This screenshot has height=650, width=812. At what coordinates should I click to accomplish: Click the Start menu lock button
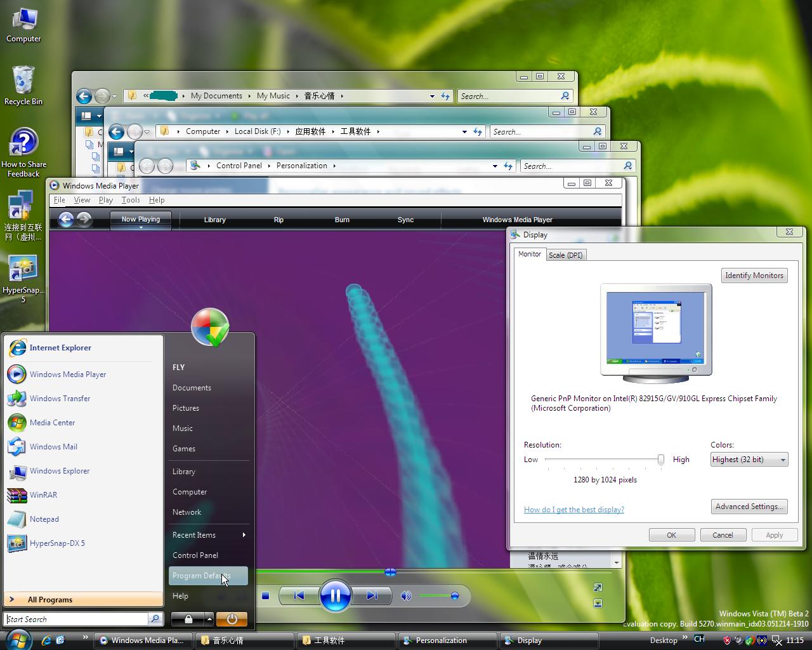[x=188, y=619]
